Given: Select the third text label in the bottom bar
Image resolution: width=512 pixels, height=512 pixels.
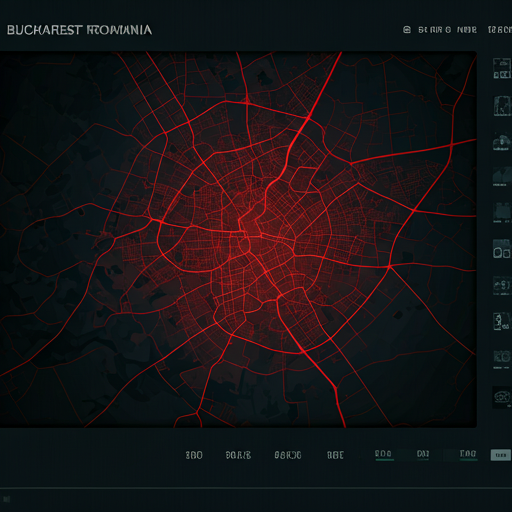Looking at the screenshot, I should 288,455.
